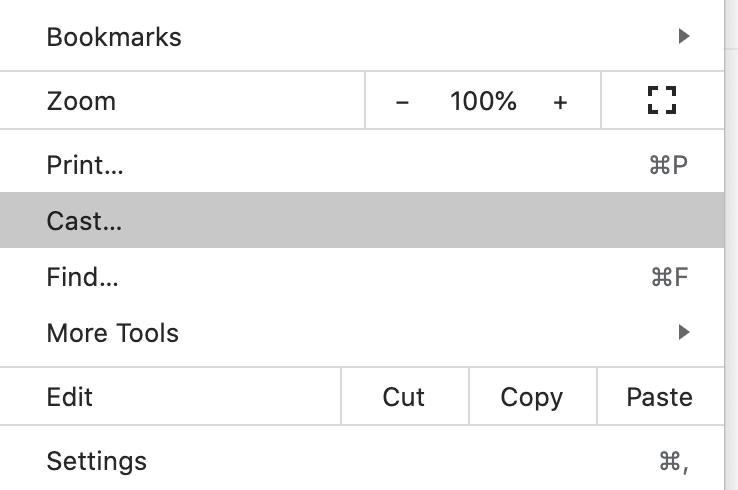Image resolution: width=738 pixels, height=490 pixels.
Task: Select the Print… menu item
Action: 85,164
